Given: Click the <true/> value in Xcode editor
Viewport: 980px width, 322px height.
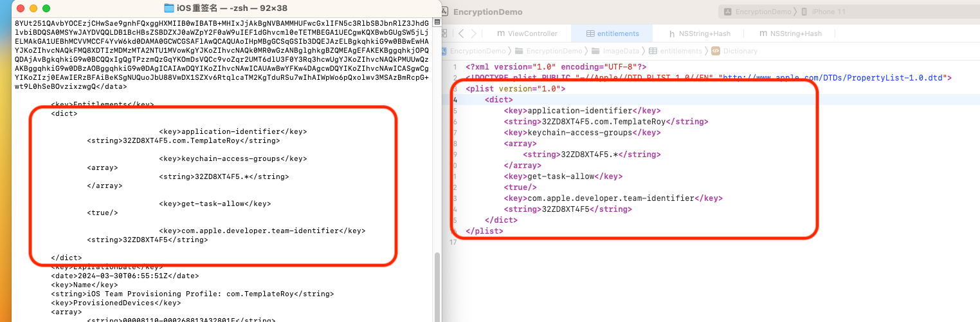Looking at the screenshot, I should point(520,187).
